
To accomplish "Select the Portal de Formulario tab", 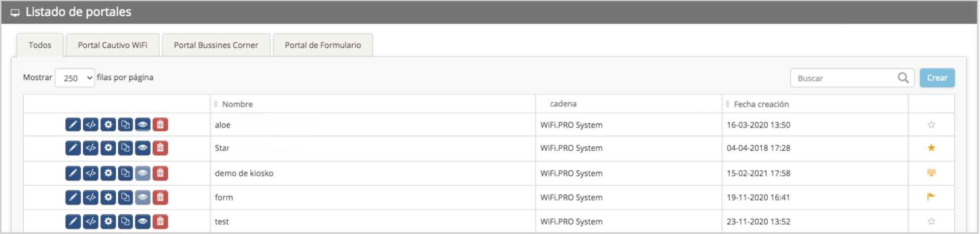I will (323, 45).
